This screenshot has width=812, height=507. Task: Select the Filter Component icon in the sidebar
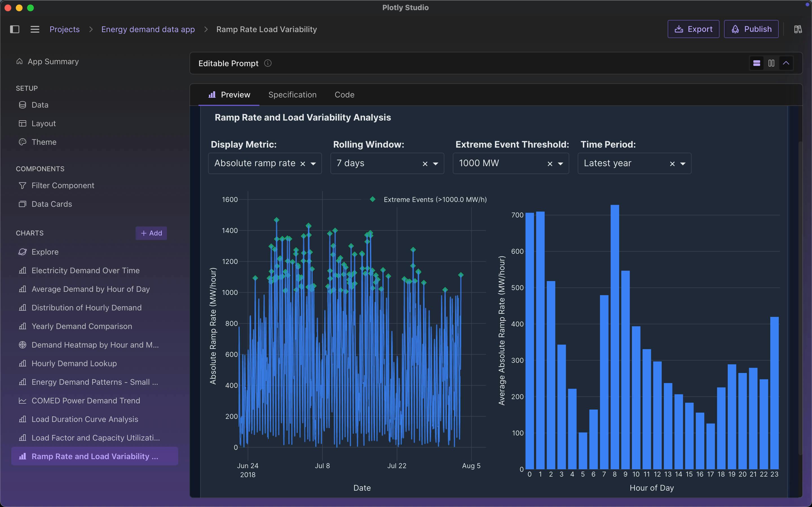[22, 185]
